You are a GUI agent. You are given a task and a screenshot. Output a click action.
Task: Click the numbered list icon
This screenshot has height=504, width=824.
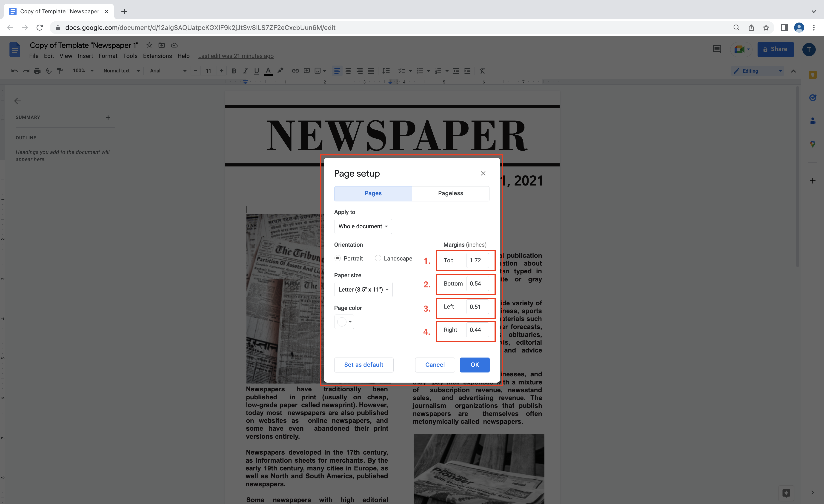coord(438,71)
